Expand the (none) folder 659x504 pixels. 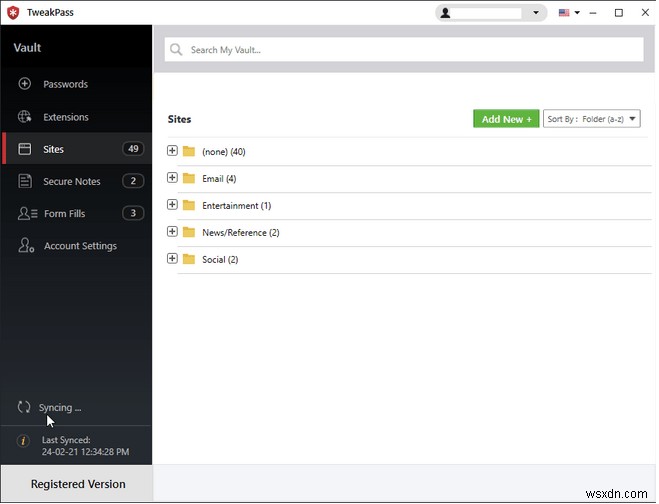(x=172, y=150)
